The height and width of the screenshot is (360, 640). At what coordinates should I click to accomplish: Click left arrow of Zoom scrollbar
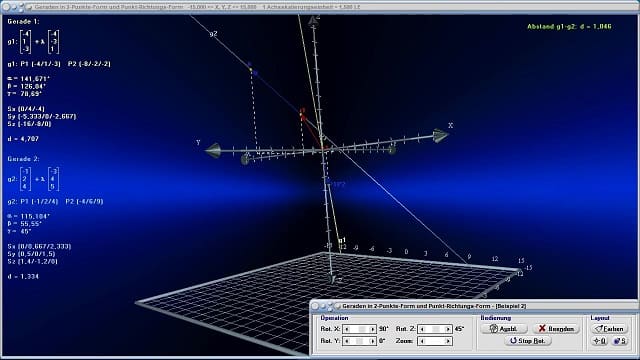422,341
